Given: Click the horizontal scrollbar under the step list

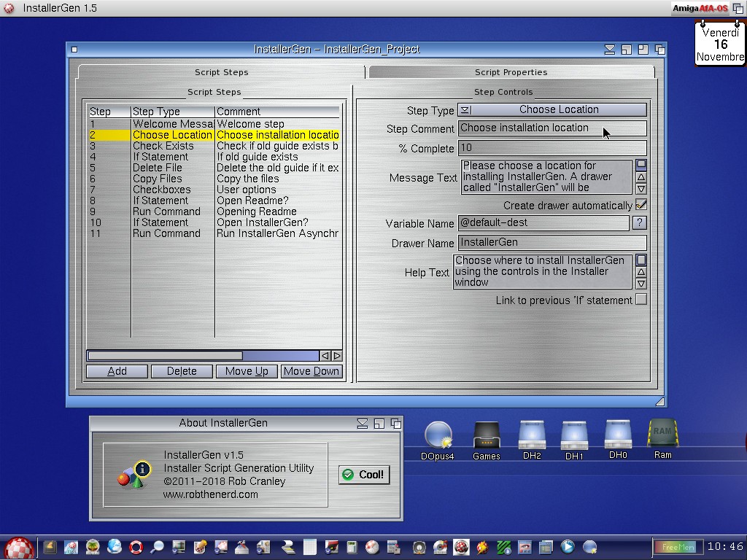Looking at the screenshot, I should [165, 356].
